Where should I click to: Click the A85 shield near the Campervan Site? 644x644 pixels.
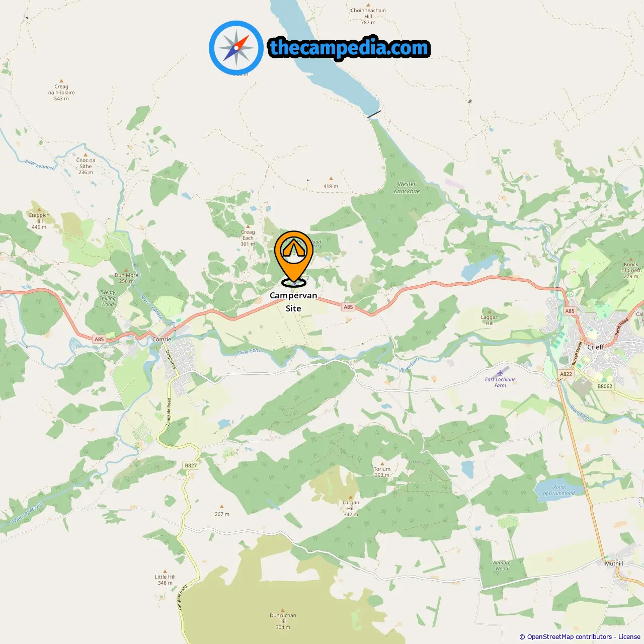coord(348,307)
